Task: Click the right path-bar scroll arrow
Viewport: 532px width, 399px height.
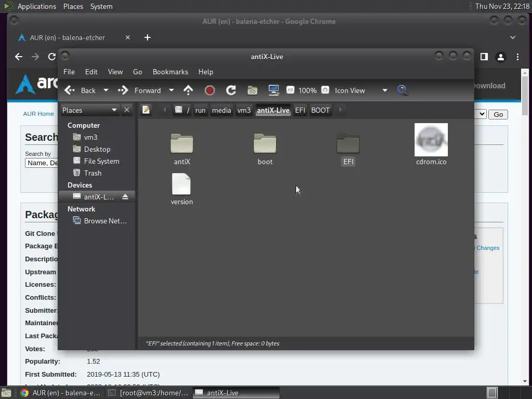Action: [340, 110]
